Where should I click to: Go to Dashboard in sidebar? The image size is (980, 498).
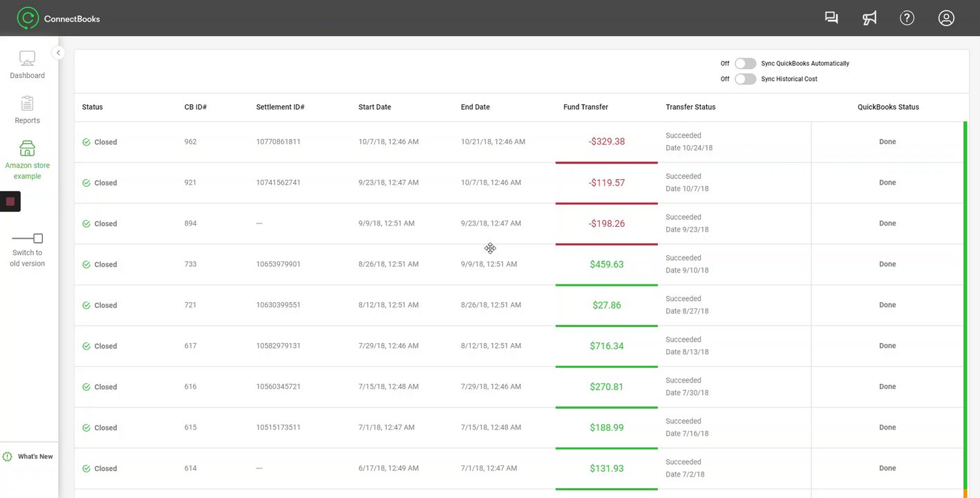tap(27, 65)
